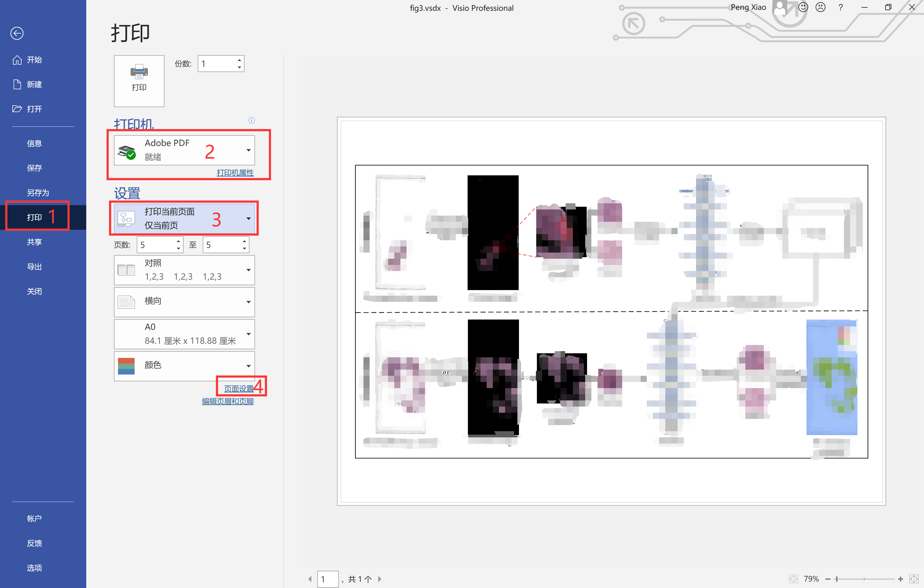This screenshot has width=924, height=588.
Task: Click the Edit Header and Footer link
Action: pos(228,401)
